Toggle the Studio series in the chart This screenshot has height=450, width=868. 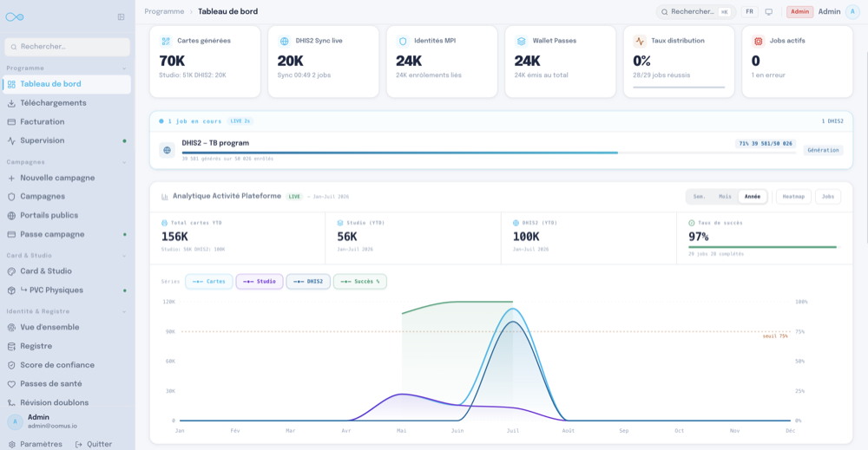(259, 282)
